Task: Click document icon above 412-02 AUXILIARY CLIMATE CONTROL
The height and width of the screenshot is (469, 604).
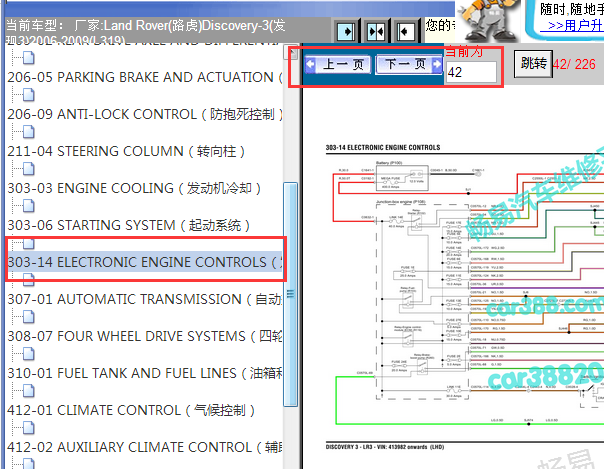Action: (x=29, y=427)
